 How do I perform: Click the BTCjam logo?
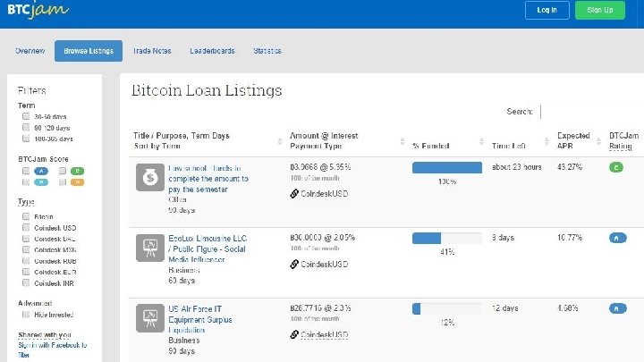point(38,10)
